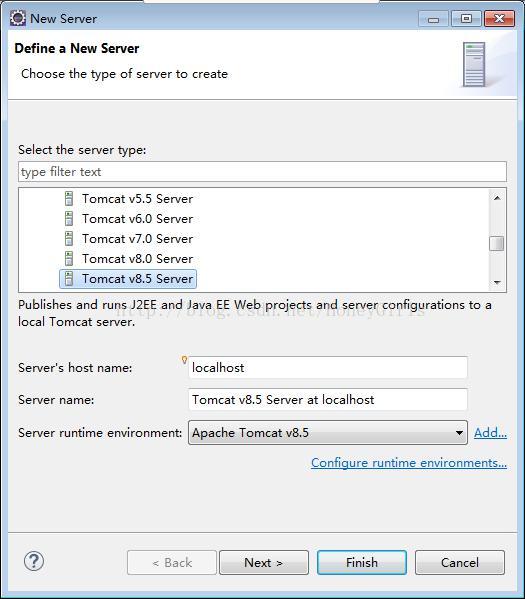The image size is (525, 599).
Task: Click scroll down arrow of server list
Action: (x=497, y=283)
